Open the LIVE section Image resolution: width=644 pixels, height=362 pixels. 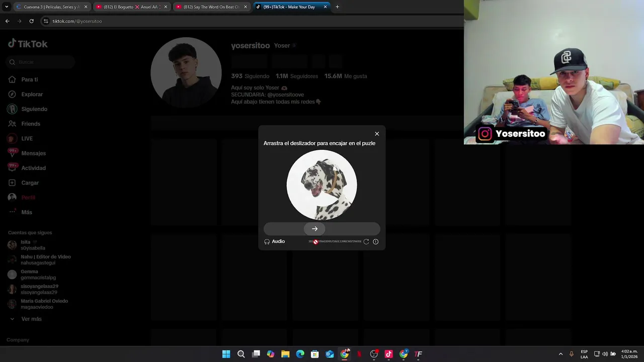pos(27,138)
